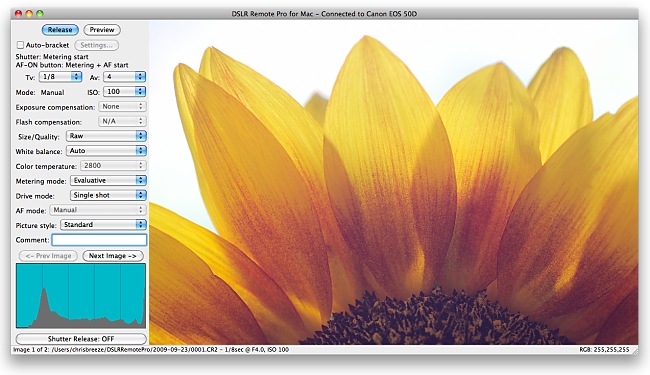Open the Flash compensation dropdown

pyautogui.click(x=122, y=121)
